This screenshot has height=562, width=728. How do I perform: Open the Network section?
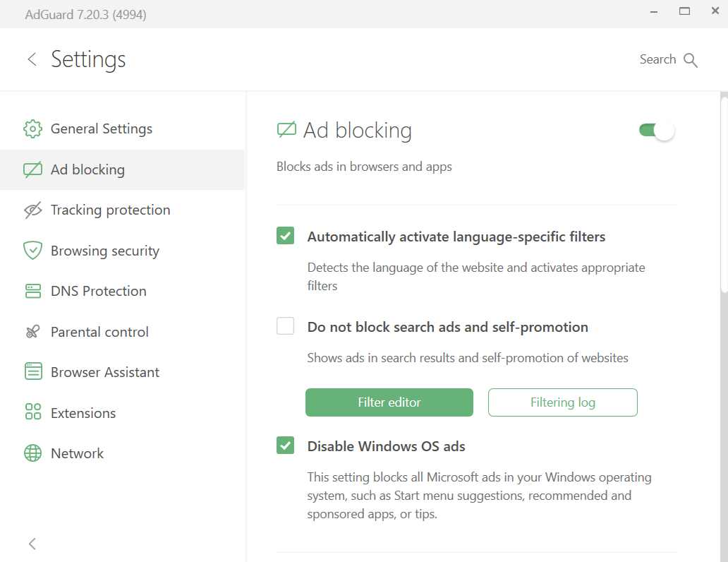point(122,453)
